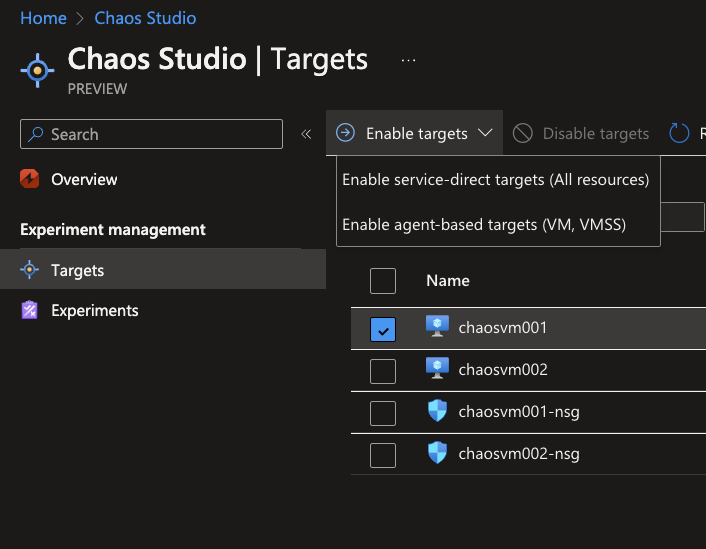The width and height of the screenshot is (706, 549).
Task: Collapse the sidebar with double chevron
Action: [306, 134]
